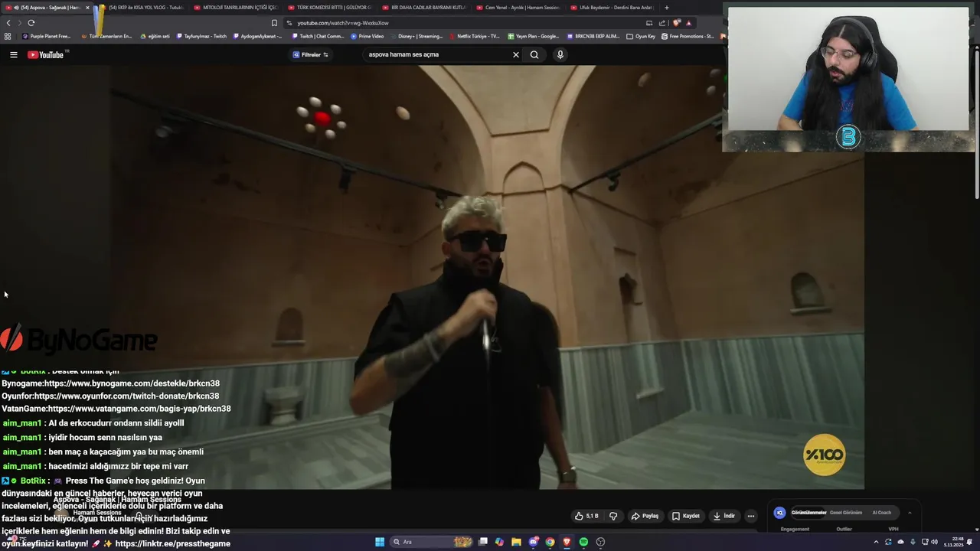Click the Kaydet save button
The width and height of the screenshot is (980, 551).
pyautogui.click(x=686, y=516)
